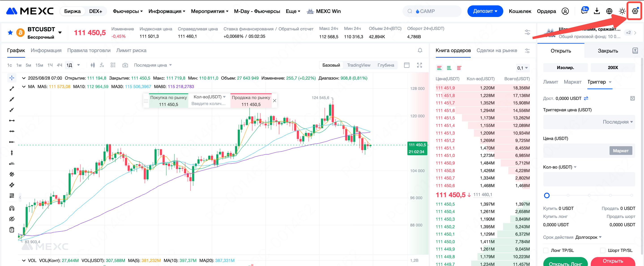Click the quantity slider handle
This screenshot has width=644, height=266.
coord(547,195)
